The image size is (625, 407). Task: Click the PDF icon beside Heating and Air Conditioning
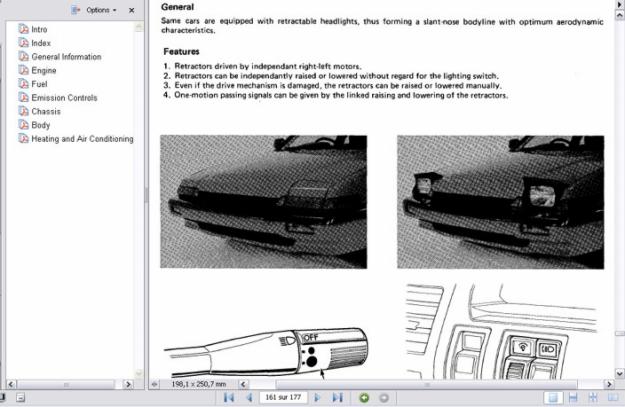(x=24, y=138)
